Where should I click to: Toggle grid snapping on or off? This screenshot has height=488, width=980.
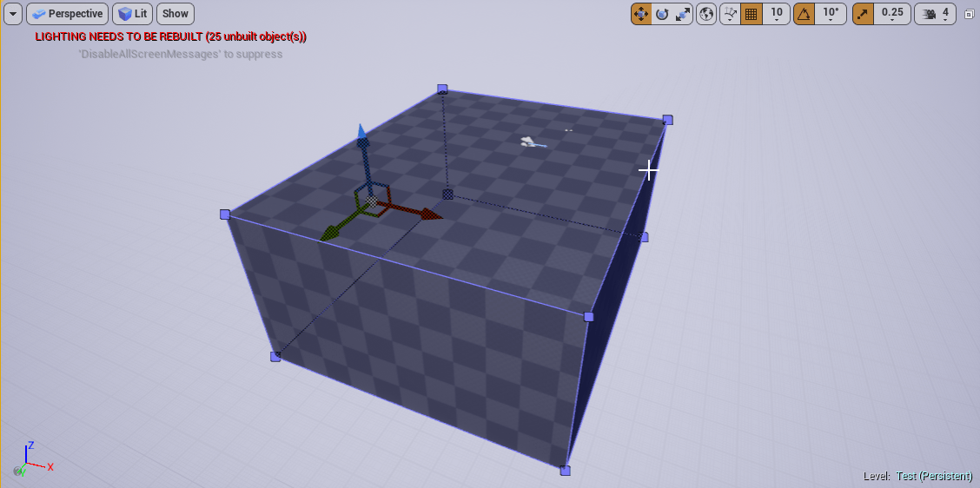[x=752, y=14]
